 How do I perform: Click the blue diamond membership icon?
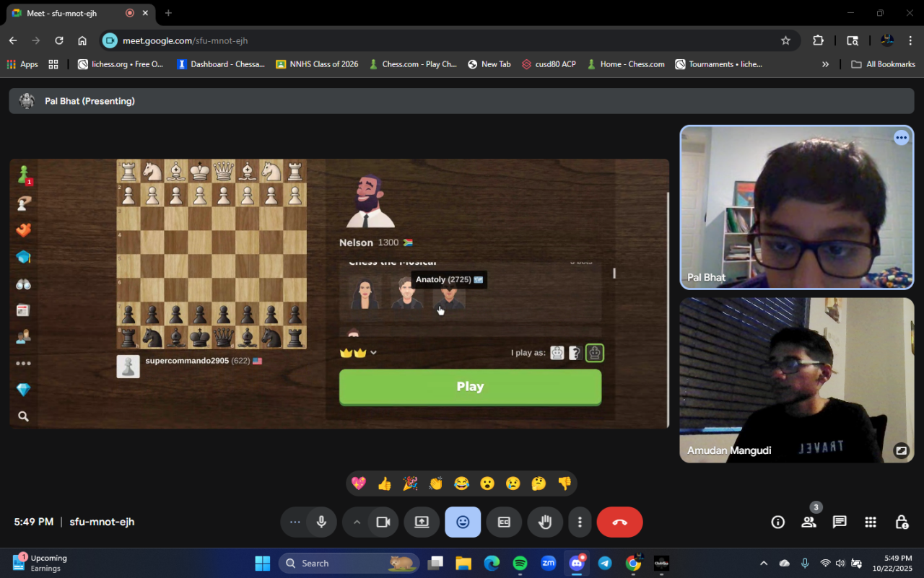24,390
